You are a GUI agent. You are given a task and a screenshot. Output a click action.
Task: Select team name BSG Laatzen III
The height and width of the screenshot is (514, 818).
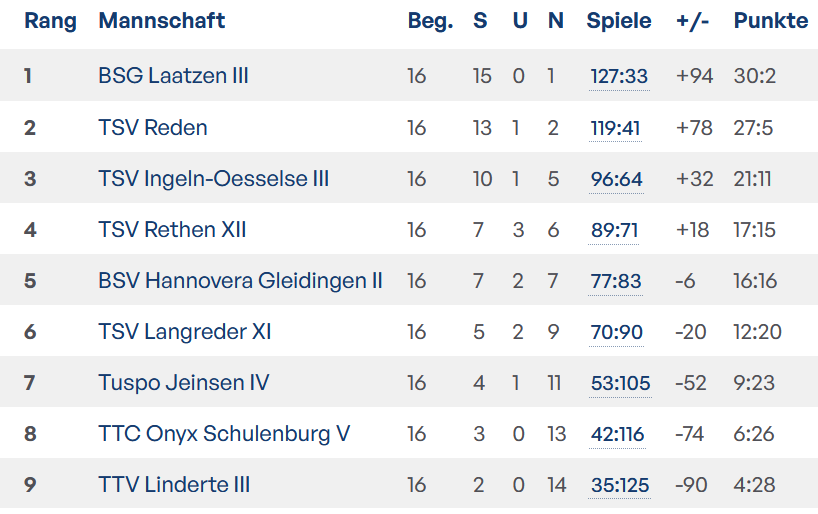coord(173,76)
